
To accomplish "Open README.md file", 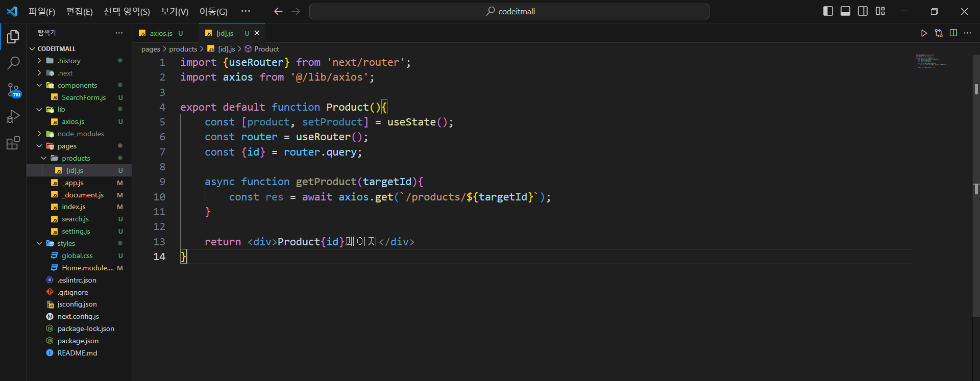I will pyautogui.click(x=79, y=353).
